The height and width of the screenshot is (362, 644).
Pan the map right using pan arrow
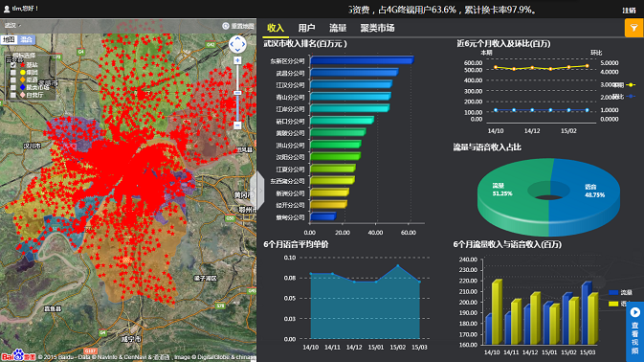tap(243, 44)
